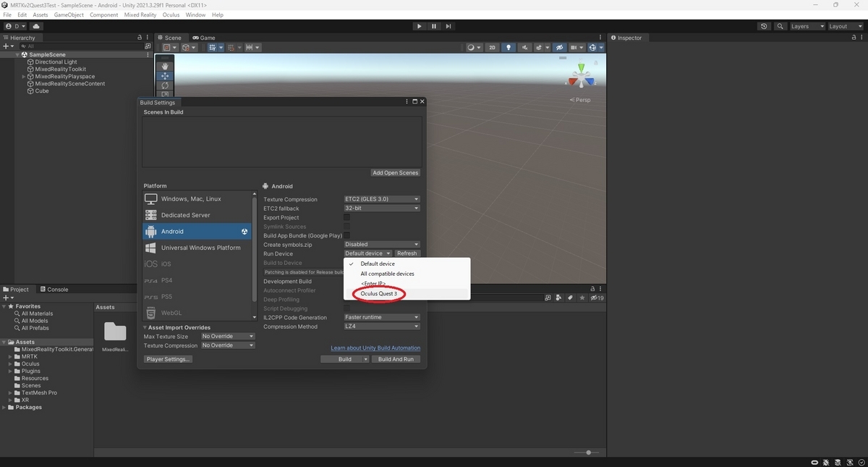
Task: Open global search magnifier icon
Action: pyautogui.click(x=780, y=26)
